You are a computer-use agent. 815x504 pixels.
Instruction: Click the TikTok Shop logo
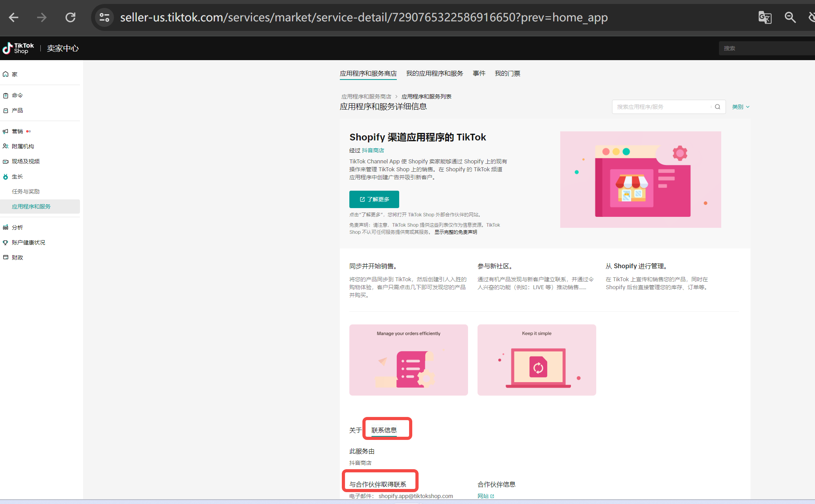tap(18, 48)
